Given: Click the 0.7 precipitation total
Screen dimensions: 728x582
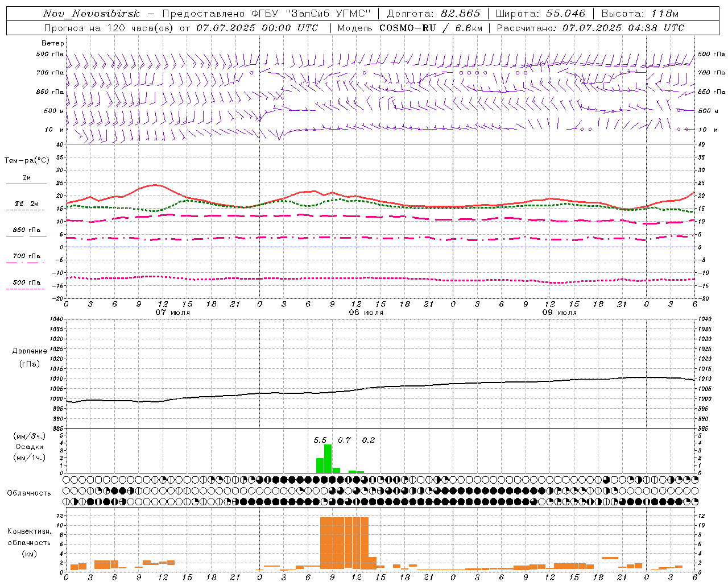Looking at the screenshot, I should coord(344,440).
